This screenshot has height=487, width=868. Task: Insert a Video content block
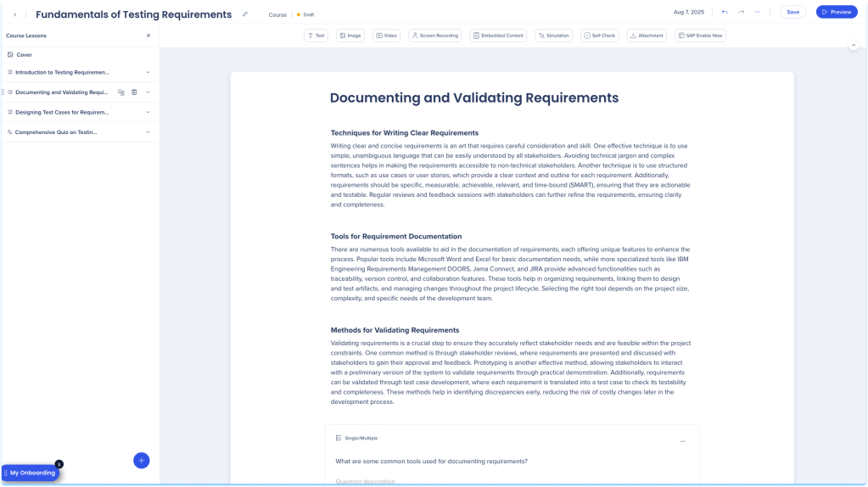click(386, 36)
